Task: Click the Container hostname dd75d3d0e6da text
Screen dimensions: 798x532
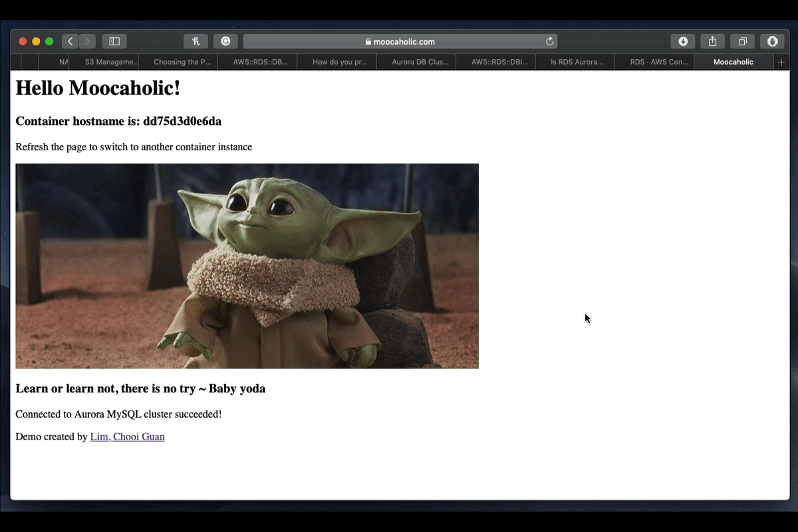Action: pos(118,121)
